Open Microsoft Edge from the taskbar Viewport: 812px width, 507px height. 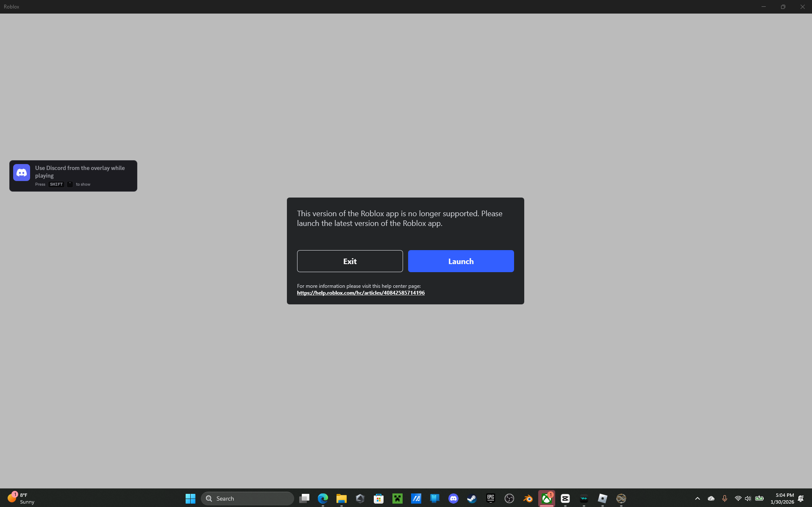pos(323,499)
